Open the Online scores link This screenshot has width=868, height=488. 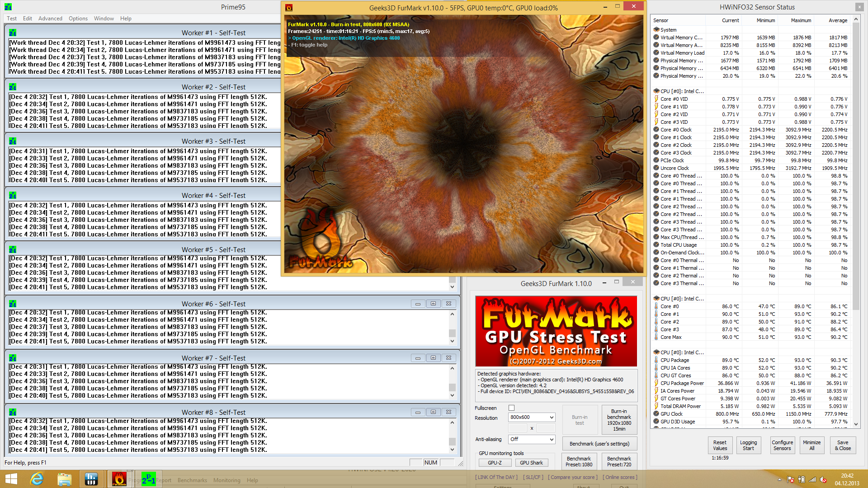tap(620, 477)
